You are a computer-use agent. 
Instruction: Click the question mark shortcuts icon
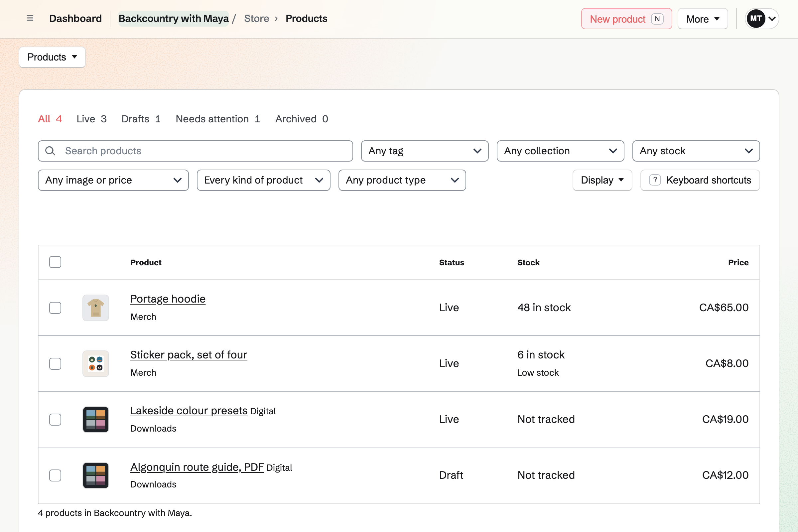(x=655, y=180)
